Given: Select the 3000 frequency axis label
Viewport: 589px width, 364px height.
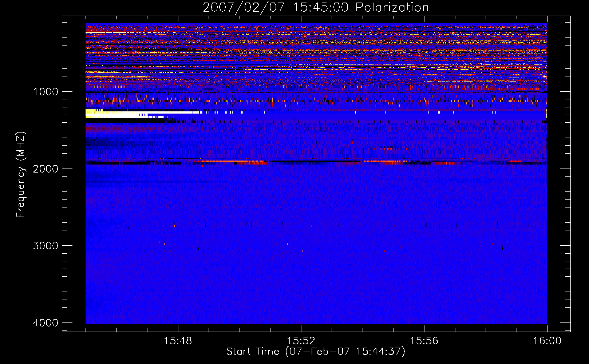Looking at the screenshot, I should point(46,246).
